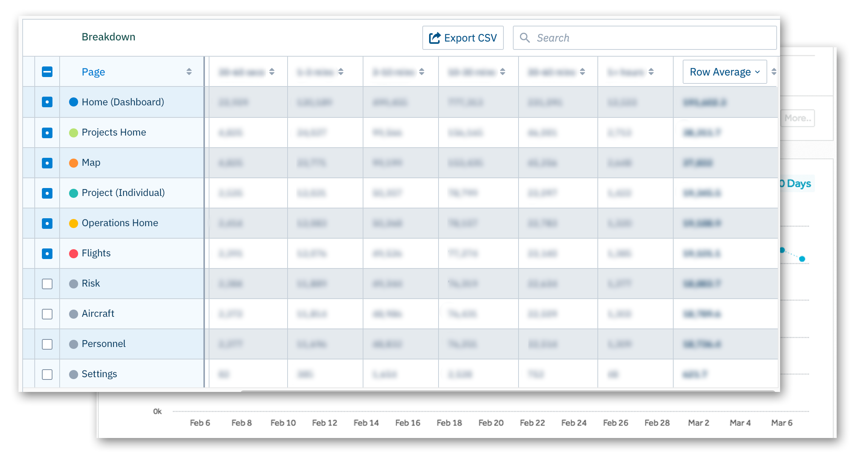Click the red Flights color dot
Viewport: 868px width, 458px height.
coord(74,253)
